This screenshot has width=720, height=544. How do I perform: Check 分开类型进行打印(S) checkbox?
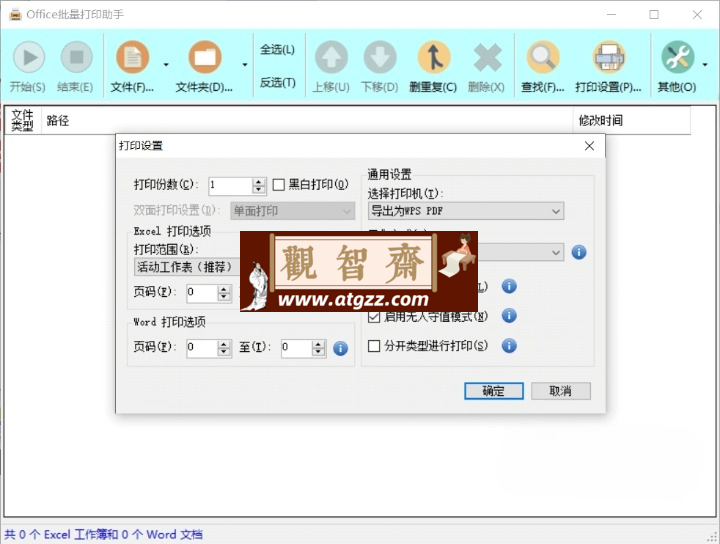(x=374, y=346)
